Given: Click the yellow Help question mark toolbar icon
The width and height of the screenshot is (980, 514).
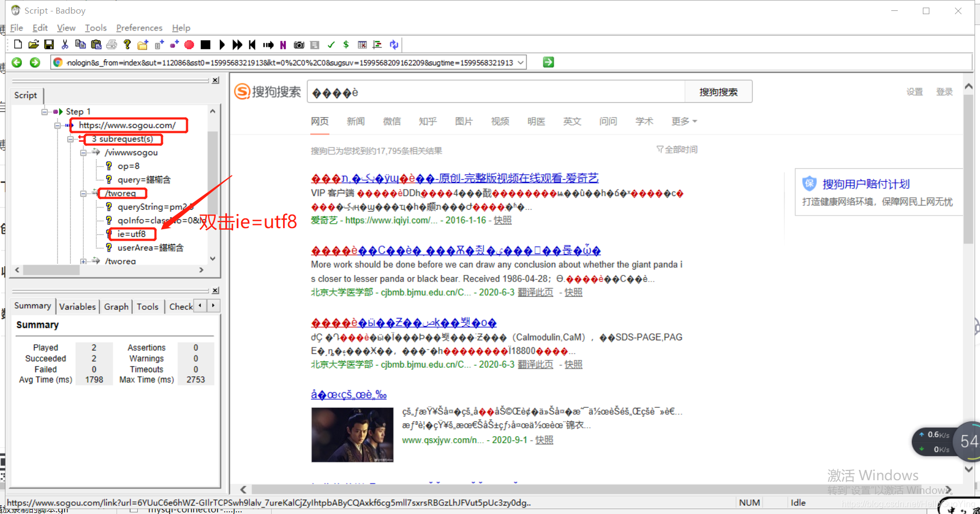Looking at the screenshot, I should 127,45.
